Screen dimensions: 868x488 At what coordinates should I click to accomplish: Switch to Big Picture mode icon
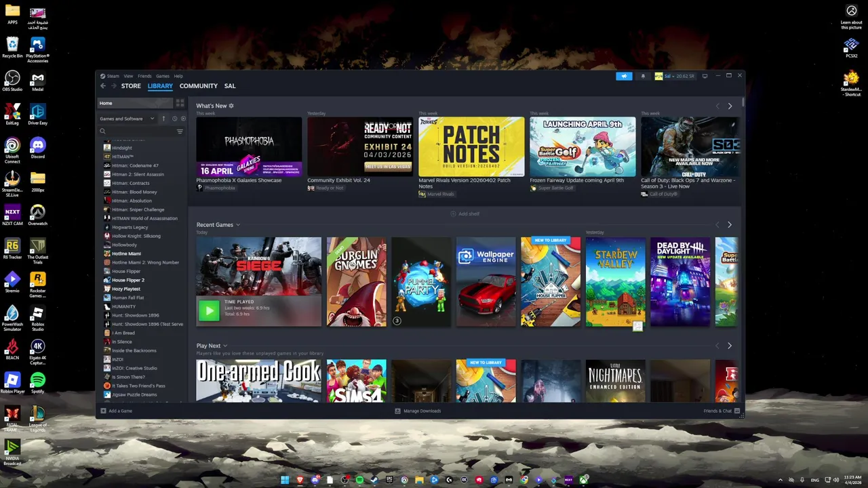click(x=705, y=76)
